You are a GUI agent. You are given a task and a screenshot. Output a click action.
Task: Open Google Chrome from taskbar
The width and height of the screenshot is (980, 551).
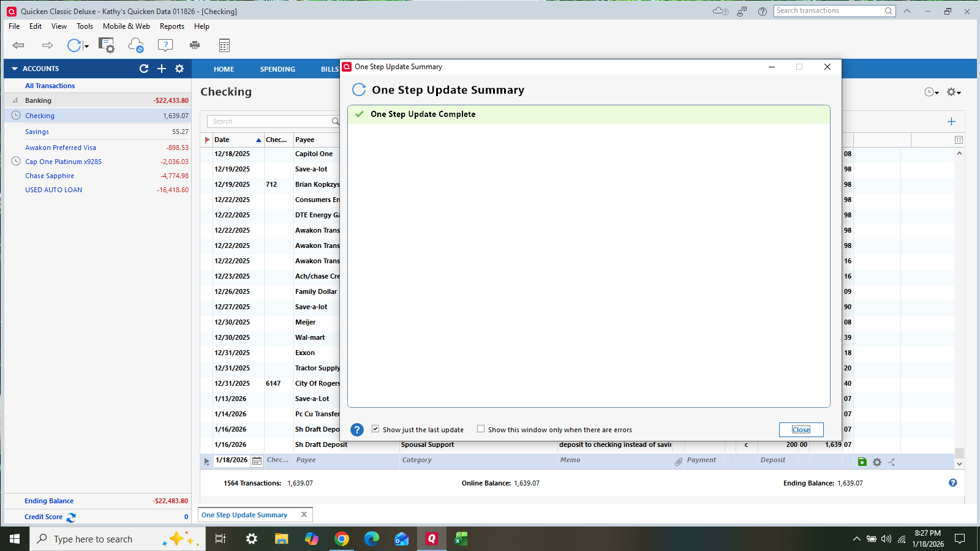click(x=342, y=539)
